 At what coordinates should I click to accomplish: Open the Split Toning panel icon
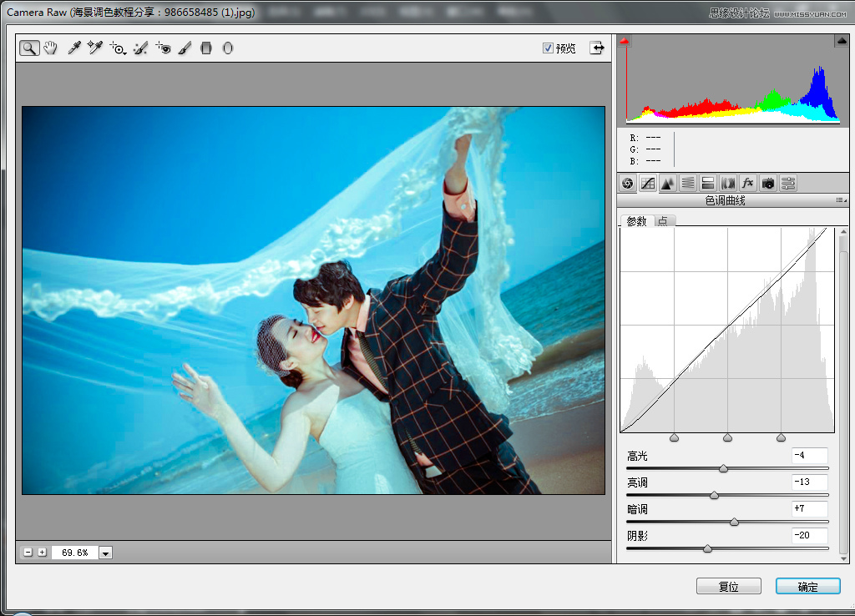708,184
